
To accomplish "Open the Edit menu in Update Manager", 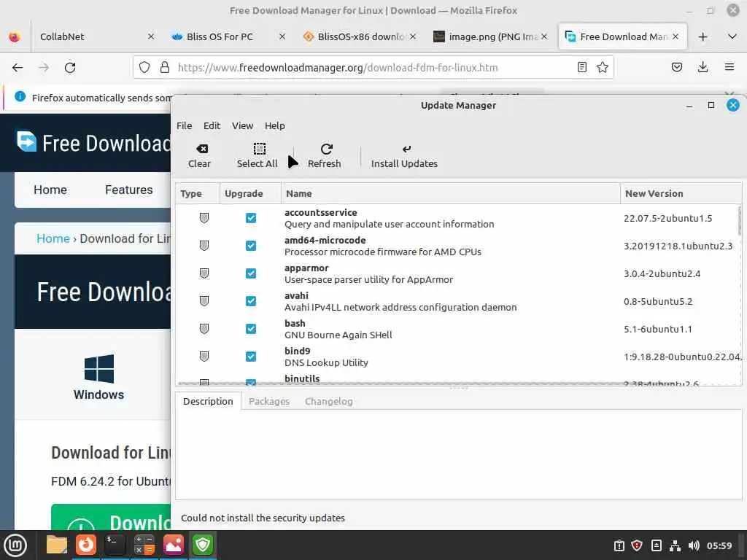I will 212,125.
